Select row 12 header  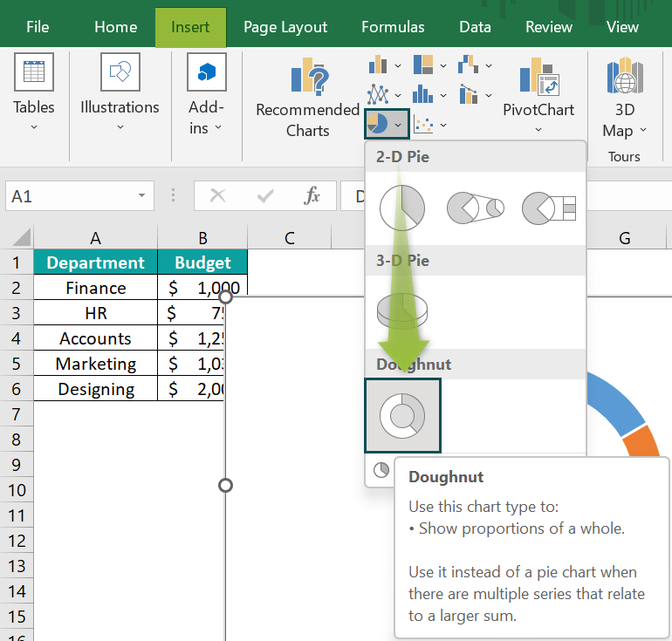coord(17,541)
